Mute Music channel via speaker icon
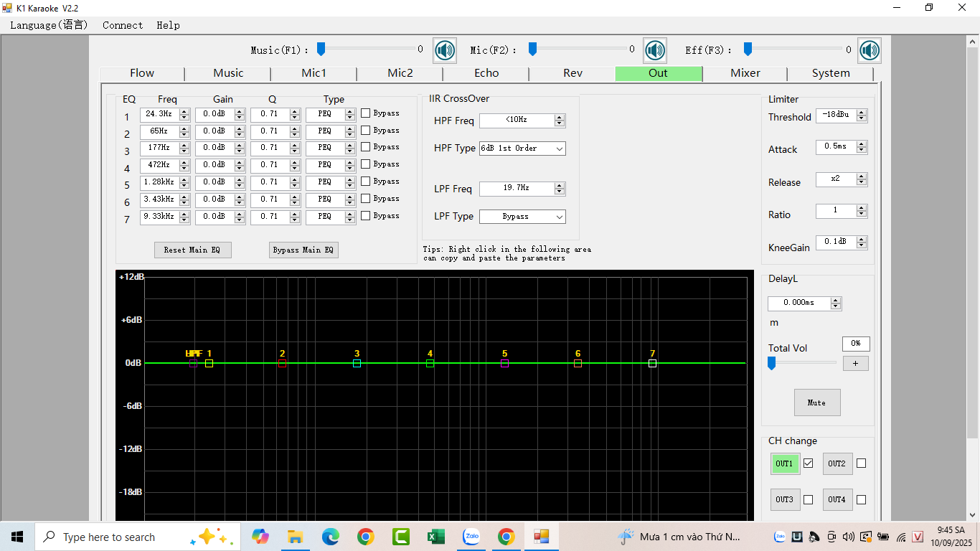This screenshot has width=980, height=551. click(445, 50)
